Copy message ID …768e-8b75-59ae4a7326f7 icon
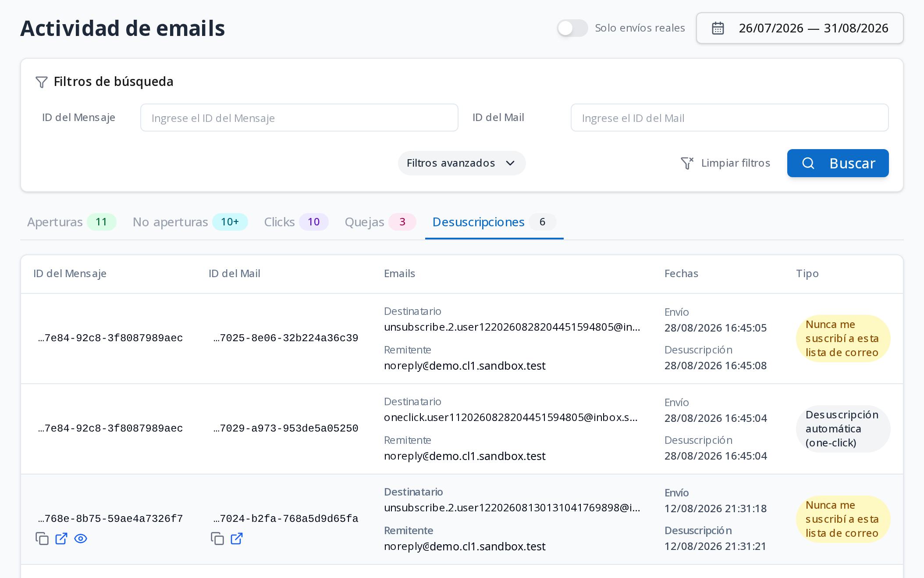Screen dimensions: 924x578 point(42,539)
